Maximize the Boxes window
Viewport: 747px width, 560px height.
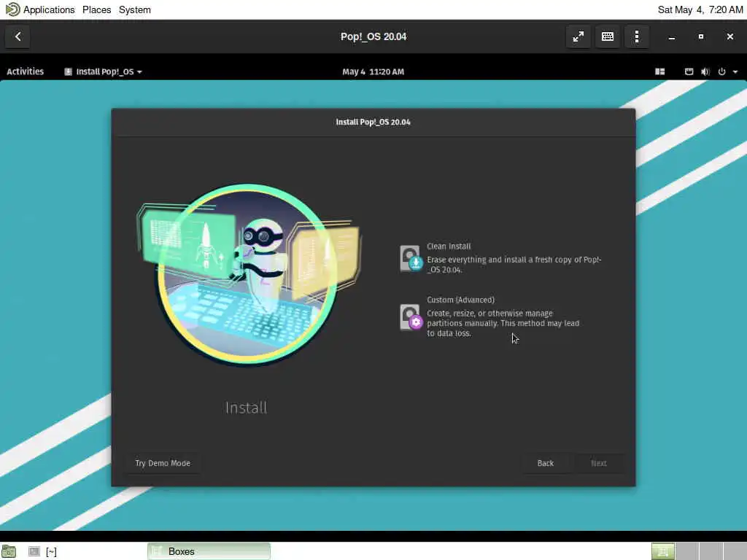point(701,36)
